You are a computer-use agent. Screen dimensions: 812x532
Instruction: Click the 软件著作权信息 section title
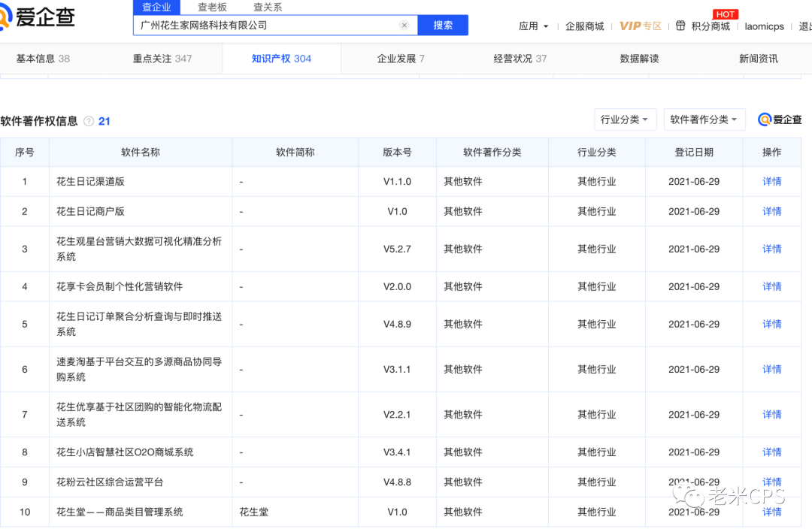[39, 121]
